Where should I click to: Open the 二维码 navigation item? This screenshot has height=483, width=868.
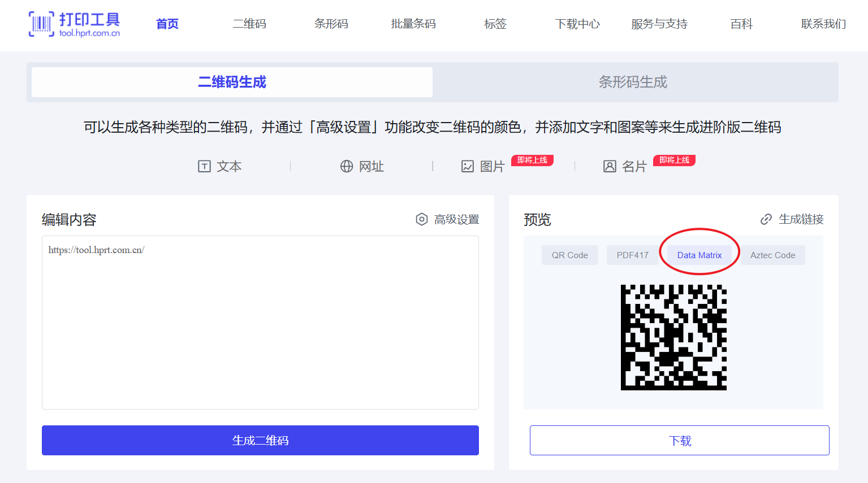(249, 24)
